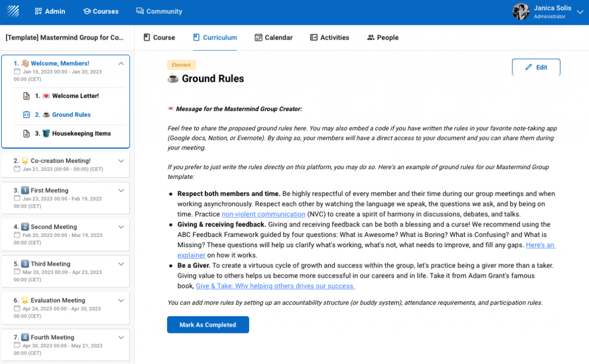The image size is (589, 364).
Task: Open user account dropdown arrow
Action: pyautogui.click(x=579, y=12)
